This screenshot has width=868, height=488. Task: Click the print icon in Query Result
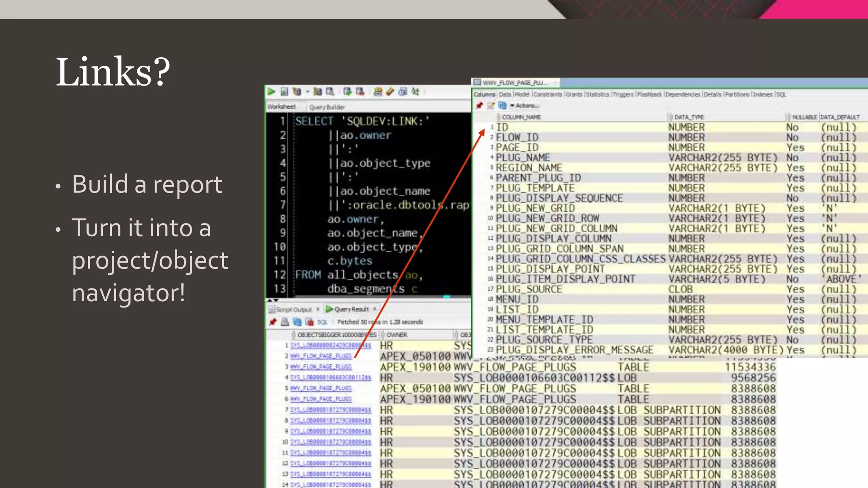coord(285,322)
